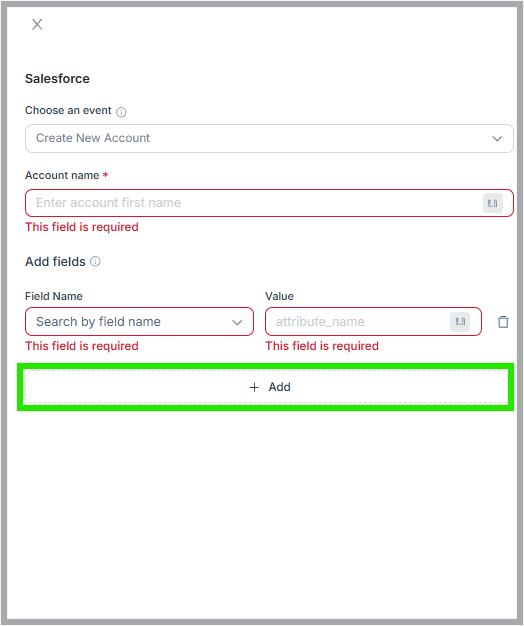Click the Account name label
The width and height of the screenshot is (524, 626).
click(x=62, y=175)
